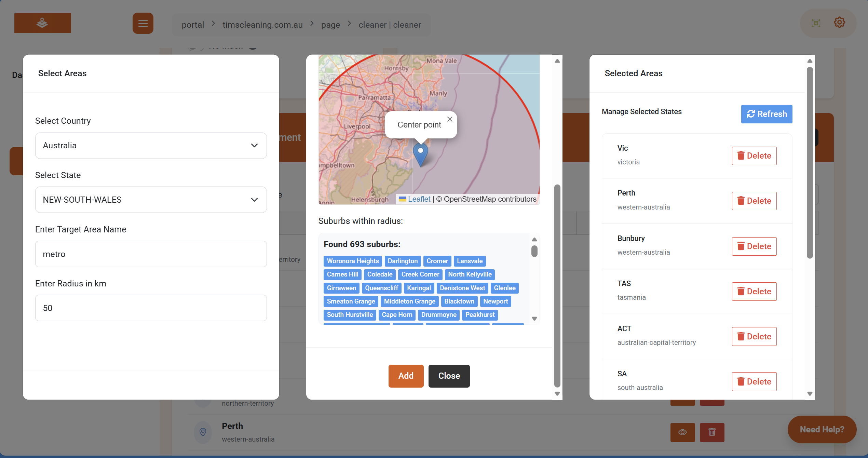
Task: Click the Perth location pin icon
Action: pyautogui.click(x=203, y=432)
